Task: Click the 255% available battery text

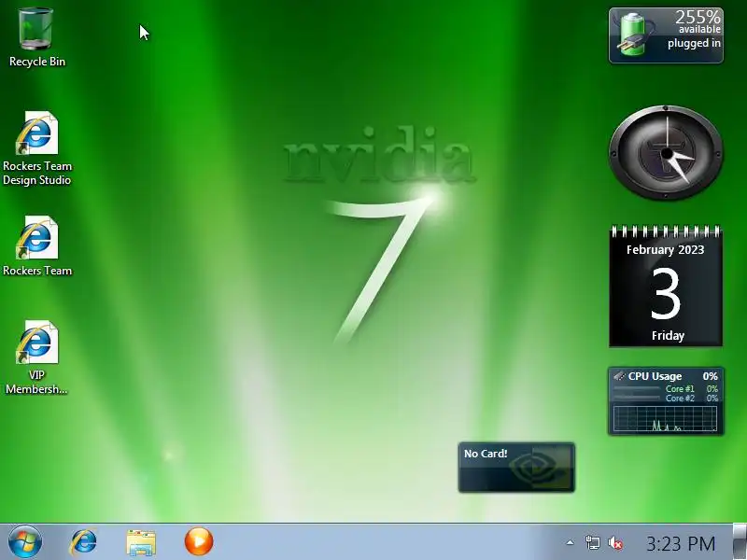Action: click(x=698, y=22)
